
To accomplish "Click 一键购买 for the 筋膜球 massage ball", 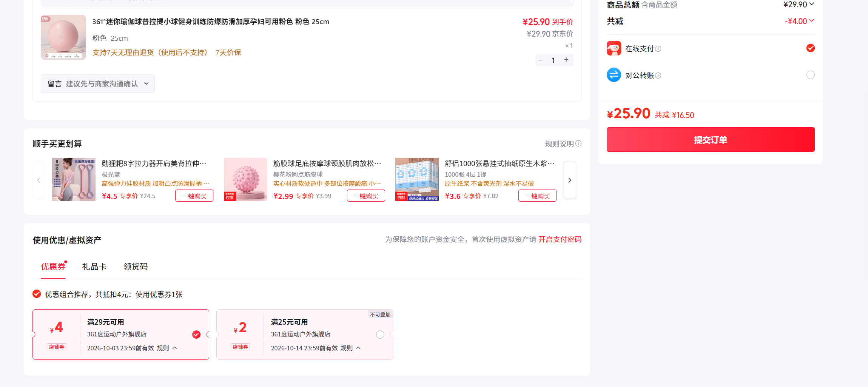I will tap(366, 196).
